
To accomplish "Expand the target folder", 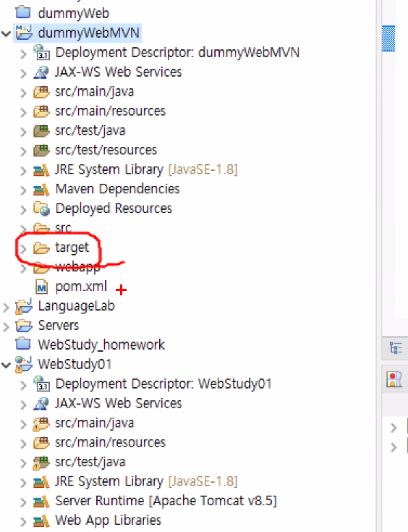I will [23, 248].
